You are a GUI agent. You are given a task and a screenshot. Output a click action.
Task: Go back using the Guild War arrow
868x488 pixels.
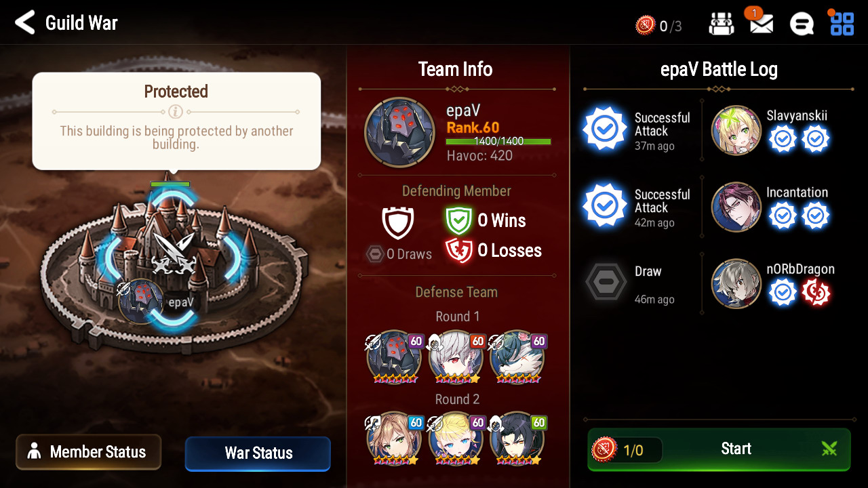25,22
